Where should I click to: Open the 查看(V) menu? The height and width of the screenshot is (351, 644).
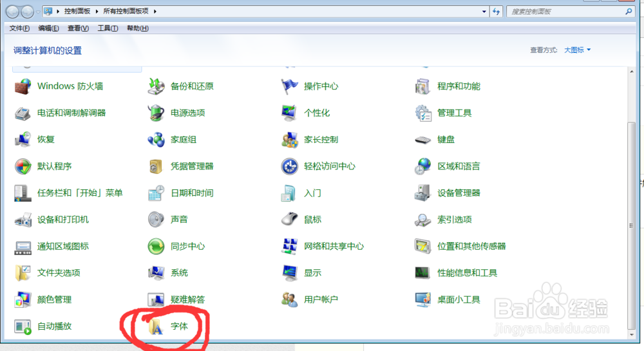click(78, 28)
